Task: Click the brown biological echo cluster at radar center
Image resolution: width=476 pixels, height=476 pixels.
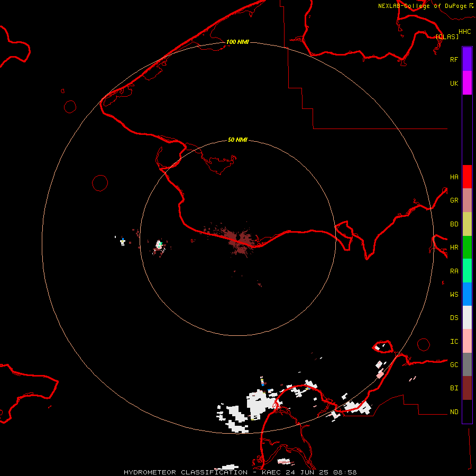Action: [x=240, y=240]
